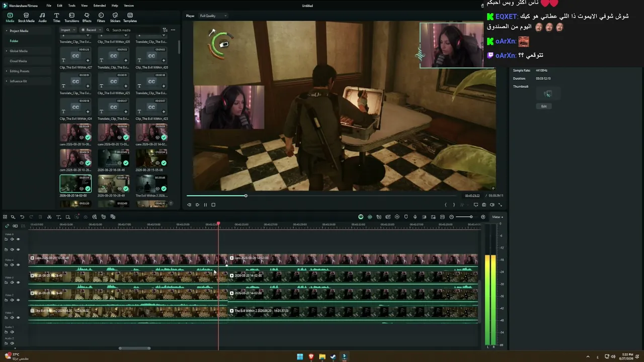Mute the Video 1 track audio
Screen dimensions: 644x362
click(12, 318)
